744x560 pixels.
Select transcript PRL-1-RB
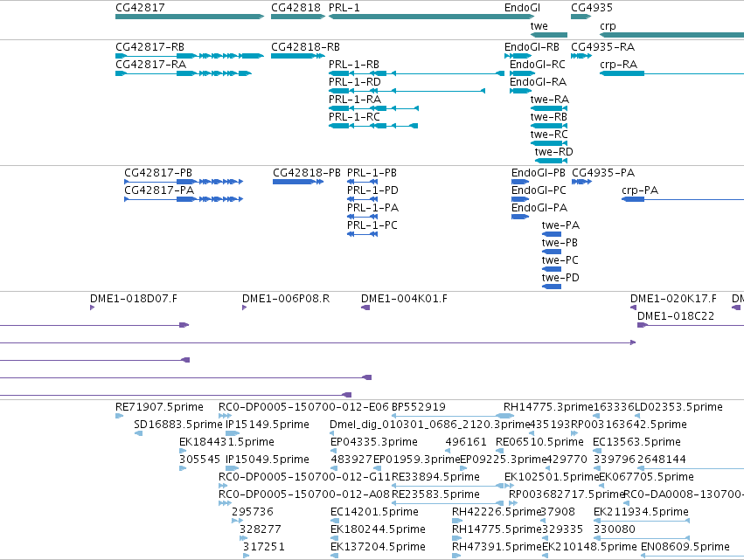click(x=417, y=73)
